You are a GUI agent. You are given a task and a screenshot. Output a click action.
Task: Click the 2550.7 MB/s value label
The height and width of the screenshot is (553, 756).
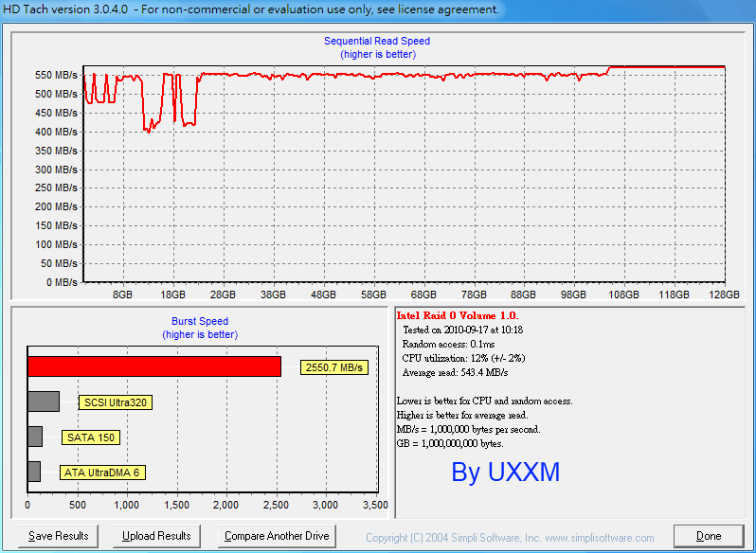click(x=334, y=367)
